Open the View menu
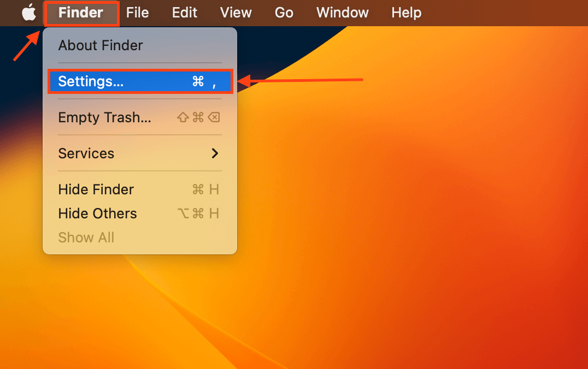The width and height of the screenshot is (588, 369). pos(236,13)
